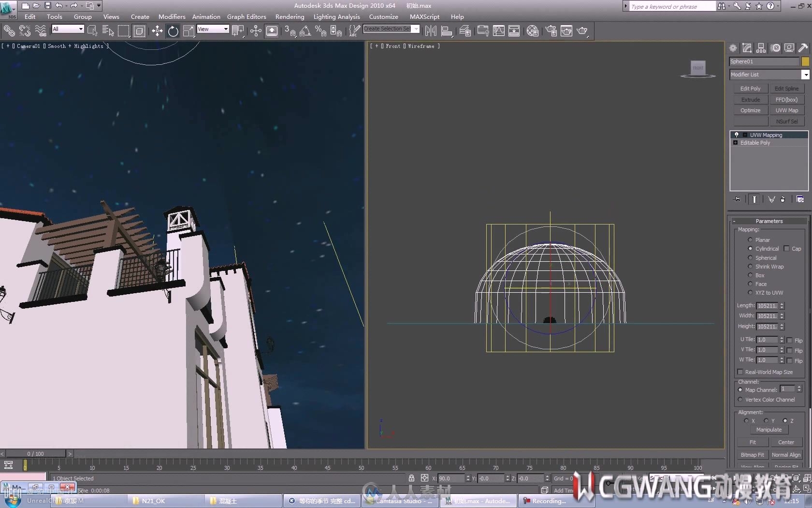Viewport: 812px width, 508px height.
Task: Toggle UVW Mapping modifier lightbulb
Action: coord(737,135)
